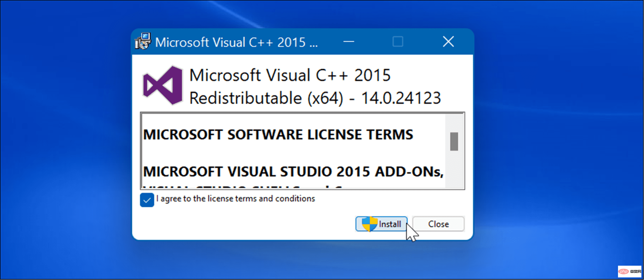Click the Install button with shield icon
This screenshot has height=280, width=644.
pos(381,224)
